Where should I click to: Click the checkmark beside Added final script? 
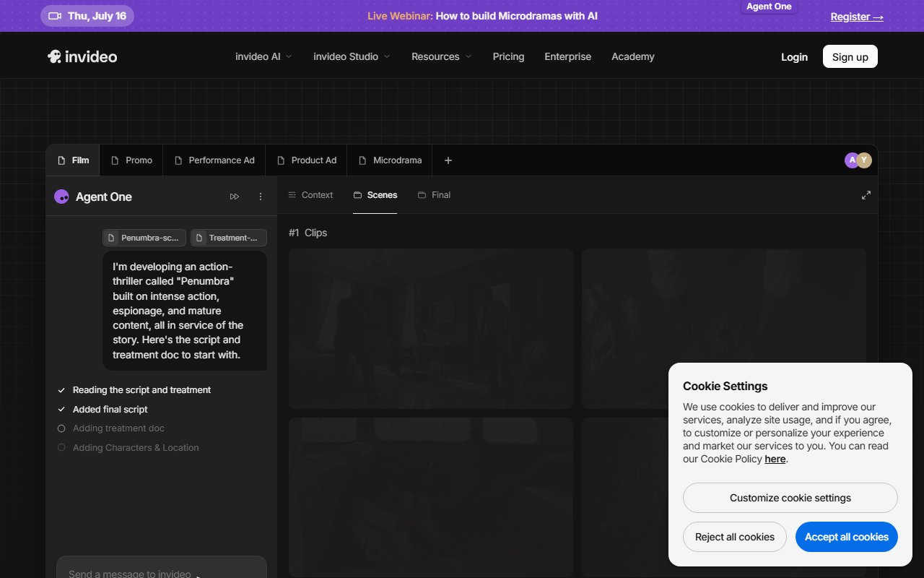[61, 410]
